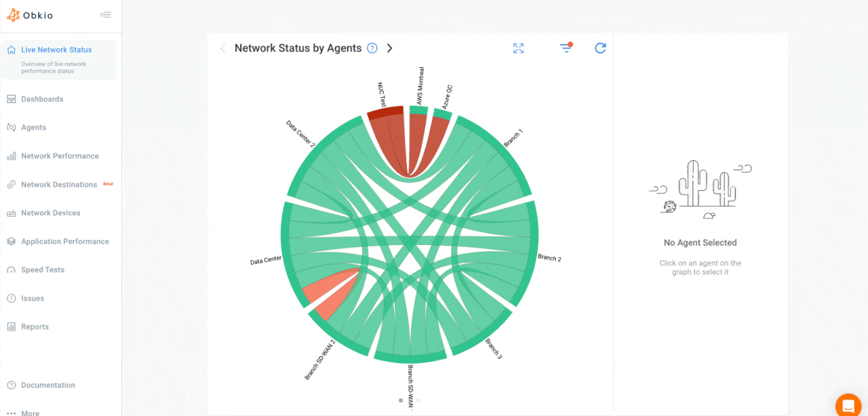Viewport: 868px width, 416px height.
Task: Refresh the Network Status by Agents chart
Action: (x=600, y=48)
